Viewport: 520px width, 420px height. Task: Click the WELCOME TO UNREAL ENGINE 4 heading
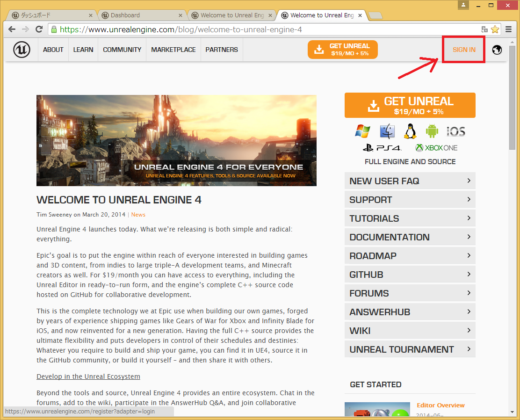coord(119,200)
